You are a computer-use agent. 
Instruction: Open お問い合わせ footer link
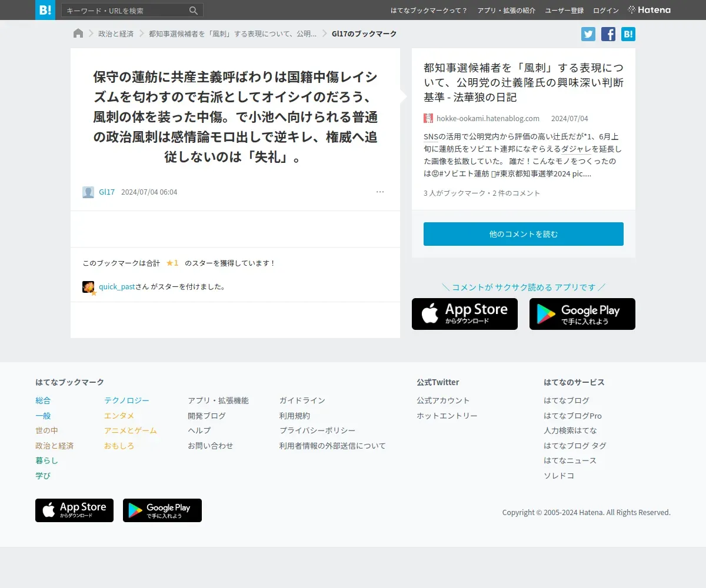pyautogui.click(x=211, y=446)
